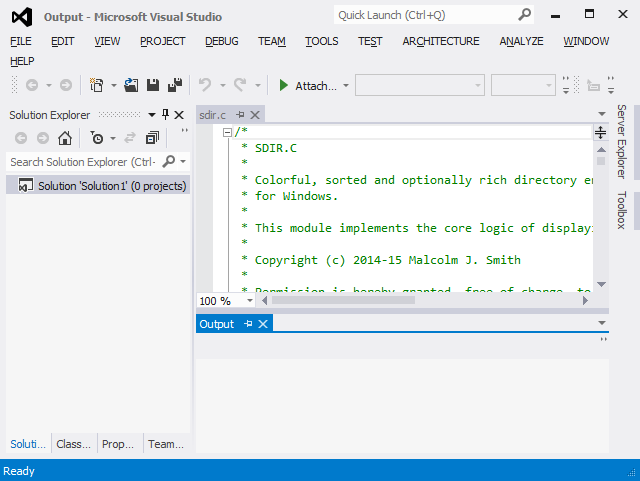Viewport: 640px width, 481px height.
Task: Click the Open File toolbar icon
Action: [x=131, y=85]
